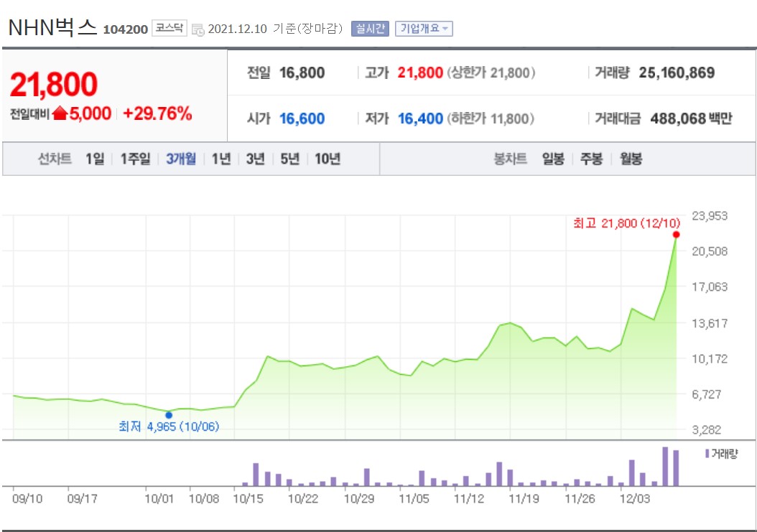The image size is (757, 532).
Task: Click the 12/03 date axis label
Action: pyautogui.click(x=635, y=499)
